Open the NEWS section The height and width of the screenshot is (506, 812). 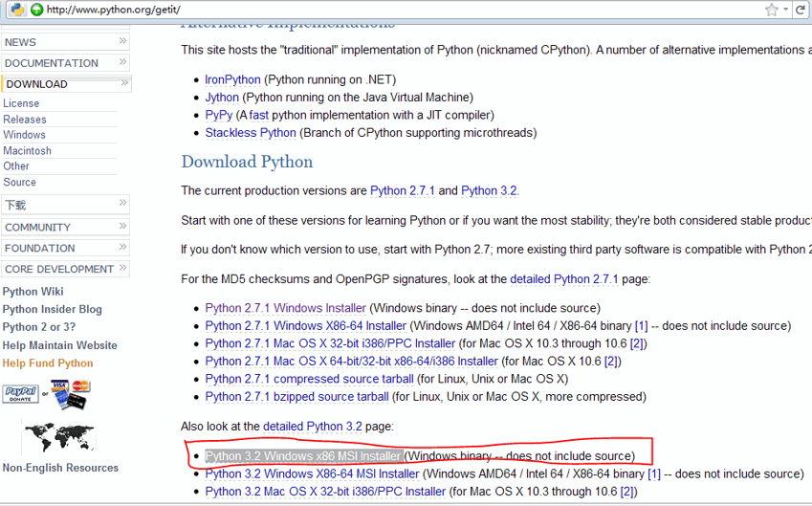[x=65, y=42]
